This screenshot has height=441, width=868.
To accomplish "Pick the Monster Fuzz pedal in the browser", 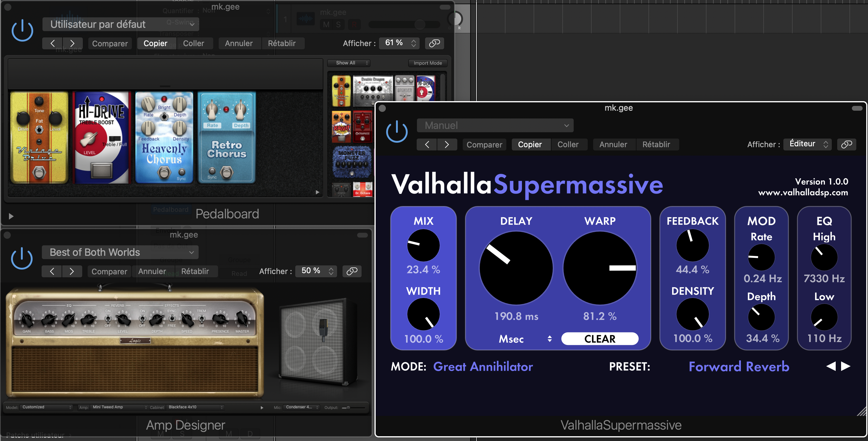I will [x=352, y=162].
